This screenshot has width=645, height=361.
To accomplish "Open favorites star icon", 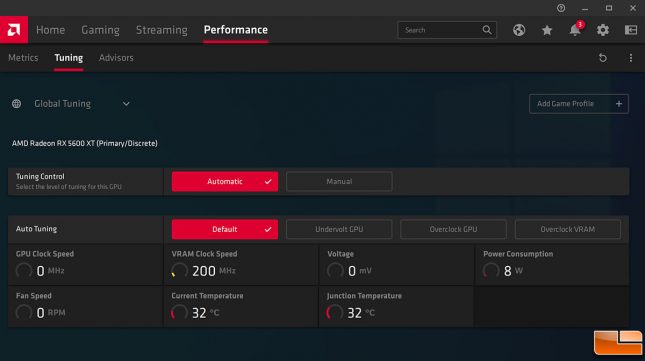I will point(547,30).
